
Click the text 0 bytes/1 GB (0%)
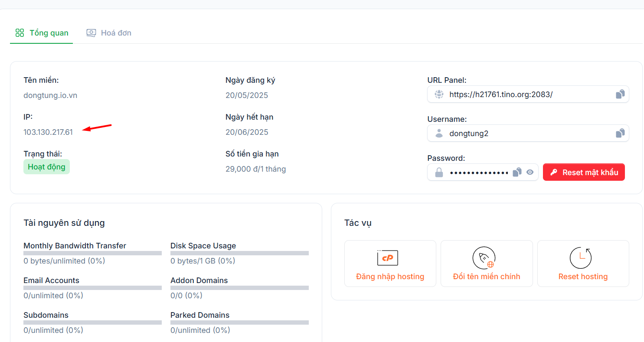(x=203, y=261)
